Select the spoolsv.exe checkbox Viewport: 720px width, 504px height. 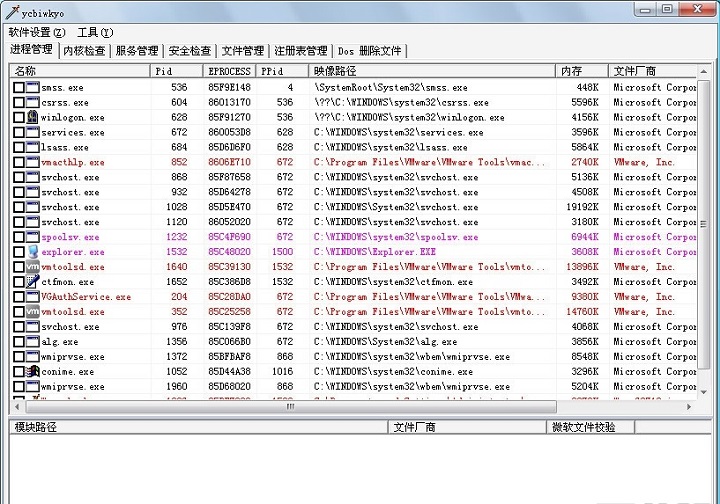pos(18,237)
